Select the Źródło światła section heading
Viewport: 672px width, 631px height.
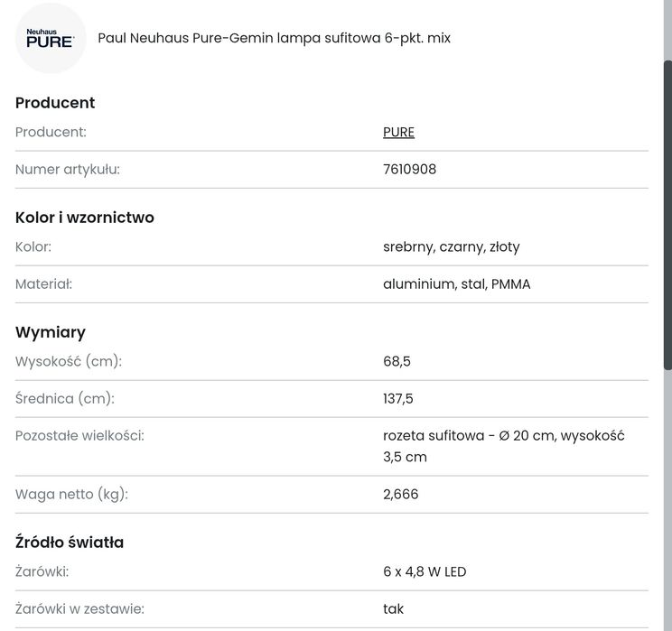coord(70,543)
